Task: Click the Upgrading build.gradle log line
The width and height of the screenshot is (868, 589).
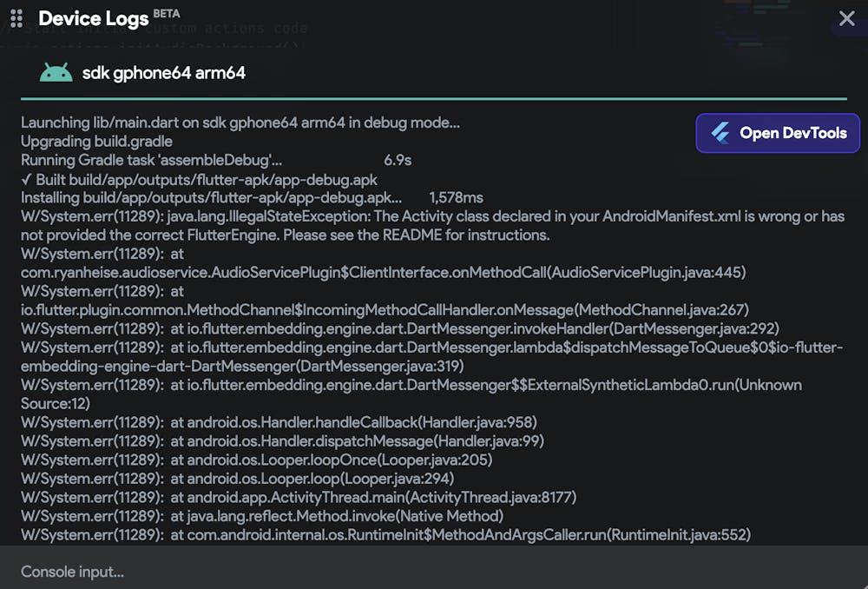Action: 96,142
